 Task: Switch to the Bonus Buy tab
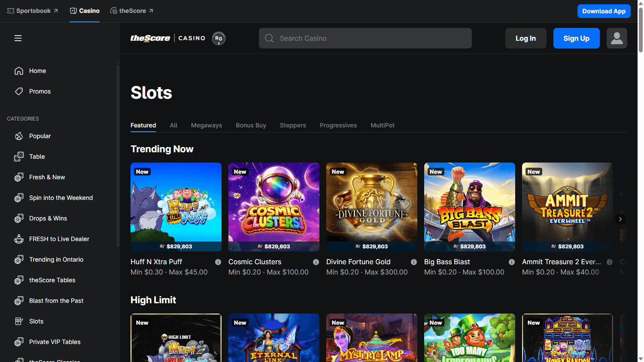tap(251, 125)
